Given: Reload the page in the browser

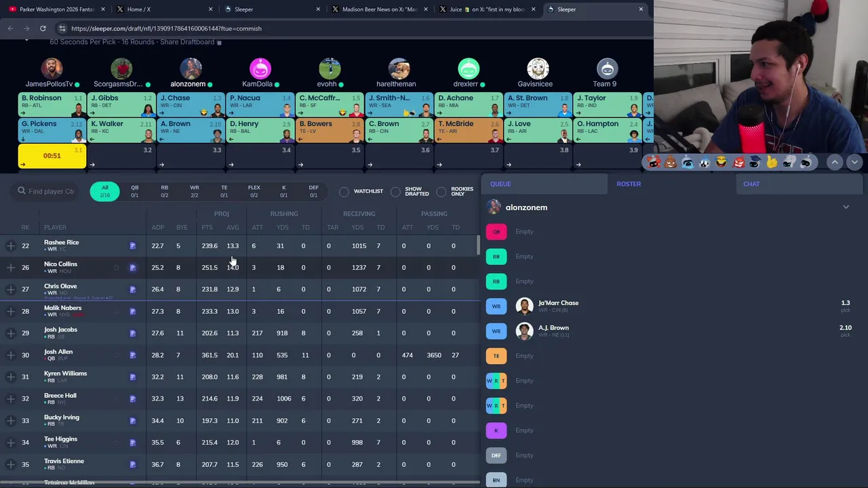Looking at the screenshot, I should click(x=43, y=28).
